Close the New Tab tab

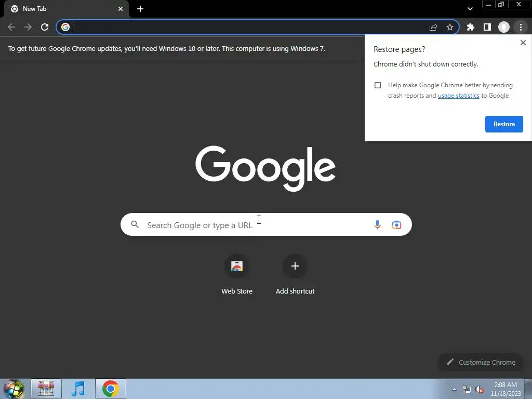121,9
